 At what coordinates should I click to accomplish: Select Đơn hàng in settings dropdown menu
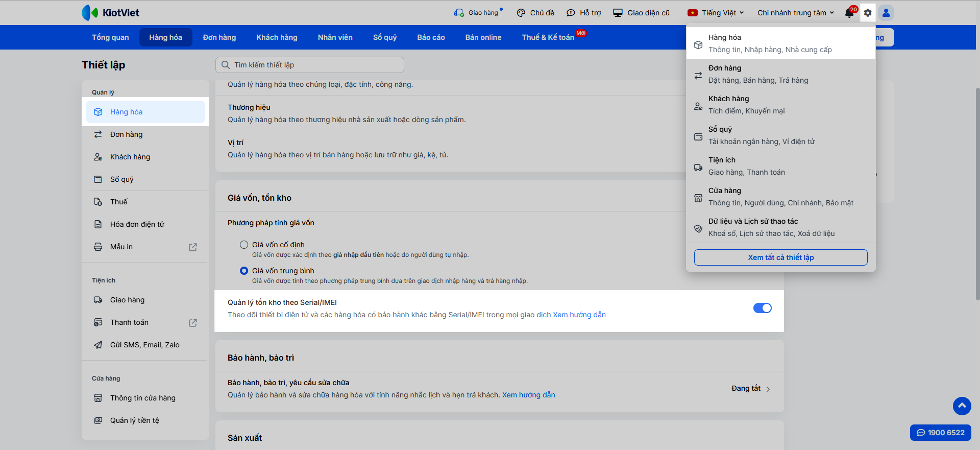(781, 74)
